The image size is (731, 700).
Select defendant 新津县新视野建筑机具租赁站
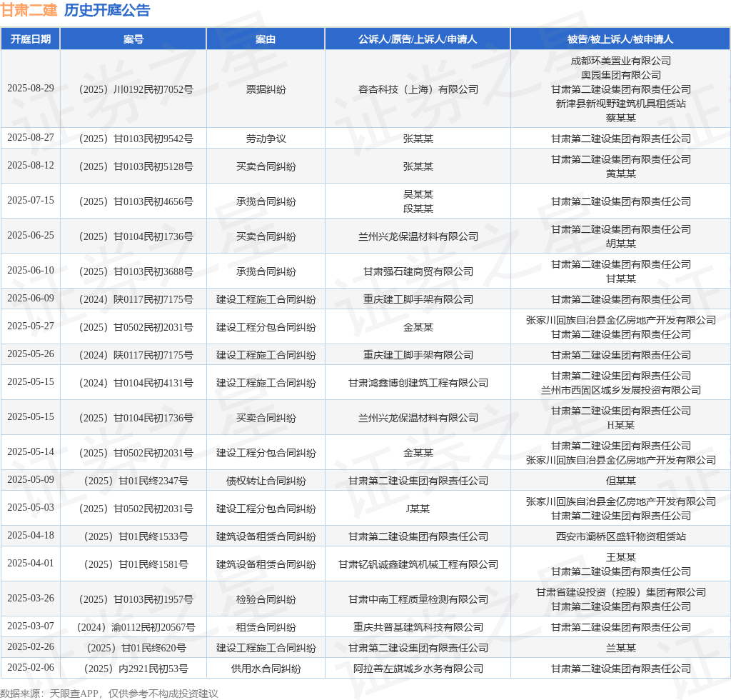(x=621, y=104)
